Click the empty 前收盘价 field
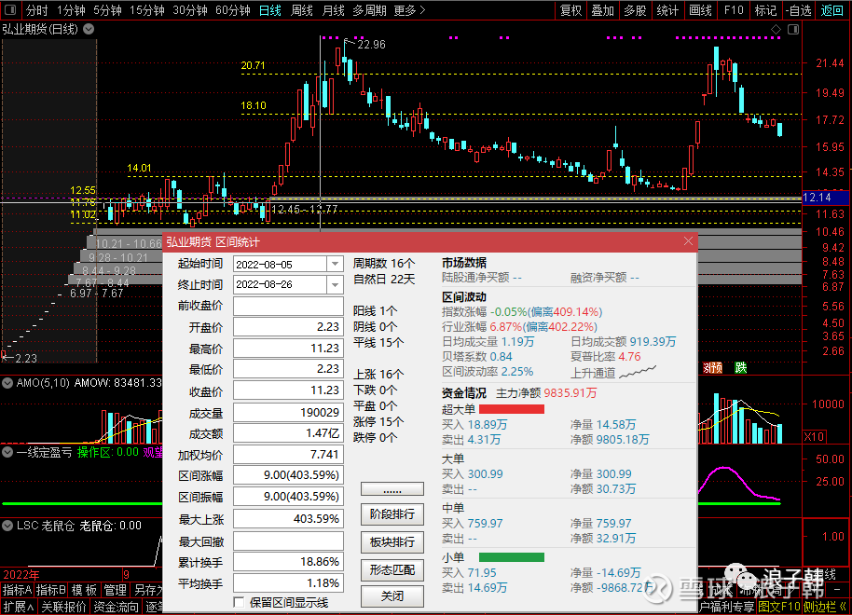The image size is (852, 616). tap(289, 306)
